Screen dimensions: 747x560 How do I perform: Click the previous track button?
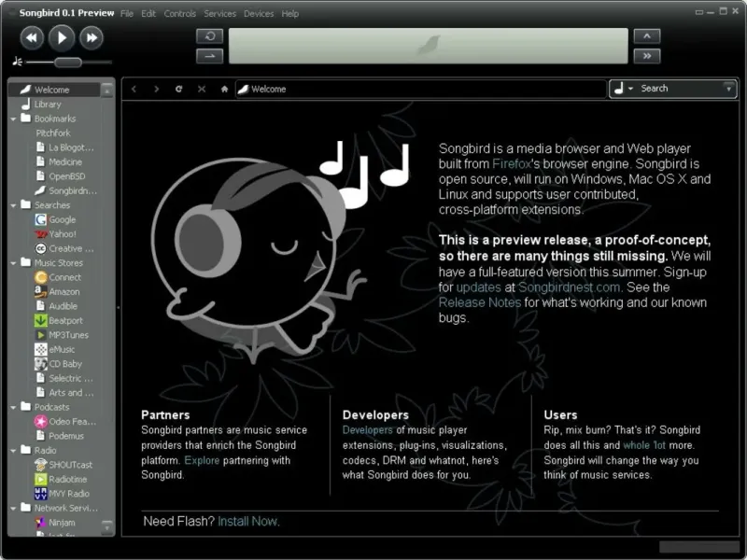(32, 37)
